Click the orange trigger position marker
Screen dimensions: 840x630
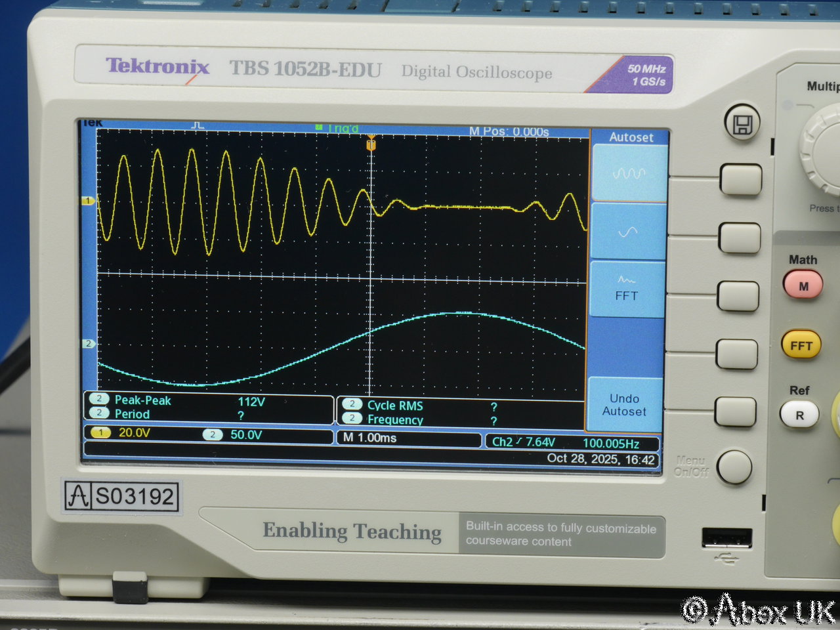(x=371, y=144)
